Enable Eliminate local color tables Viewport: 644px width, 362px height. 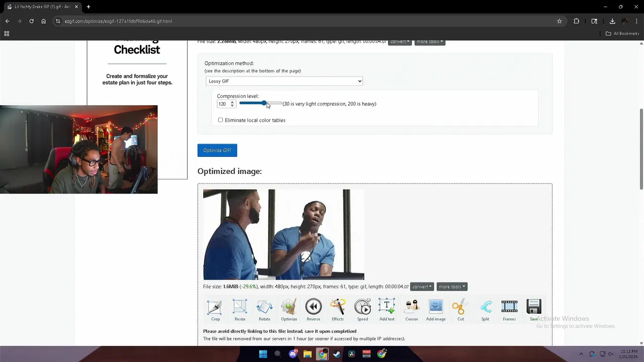click(220, 120)
